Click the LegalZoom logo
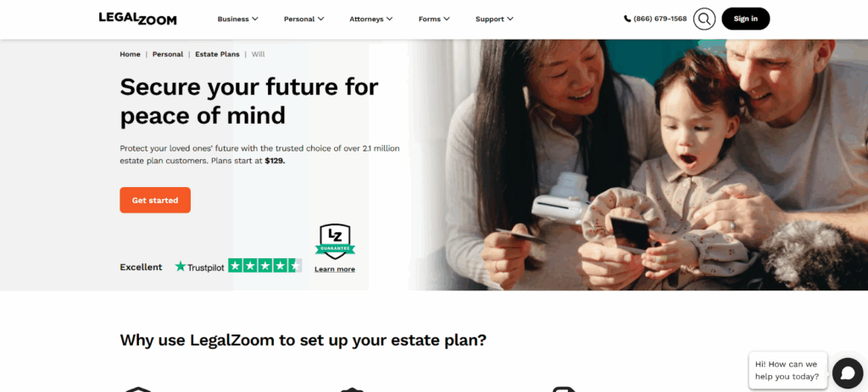 point(137,19)
